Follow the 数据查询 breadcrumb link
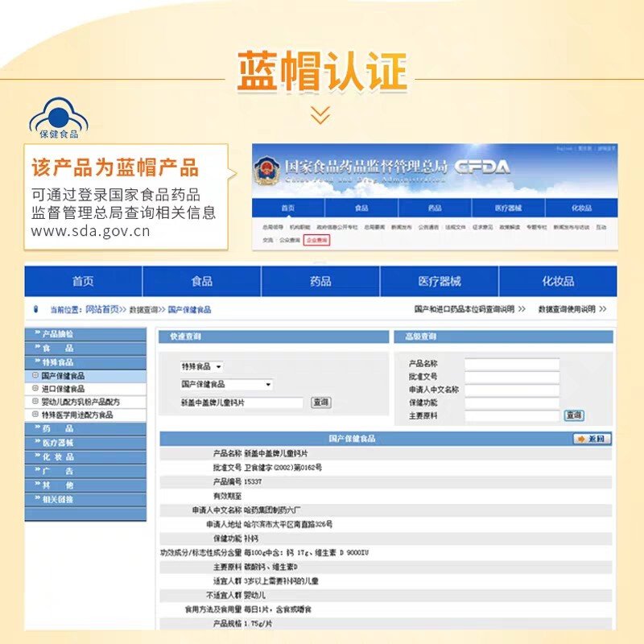Screen dimensions: 644x644 coord(144,310)
